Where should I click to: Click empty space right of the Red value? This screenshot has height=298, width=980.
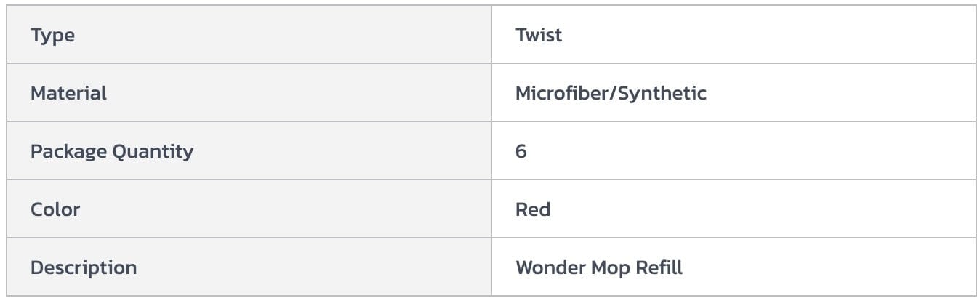point(763,209)
